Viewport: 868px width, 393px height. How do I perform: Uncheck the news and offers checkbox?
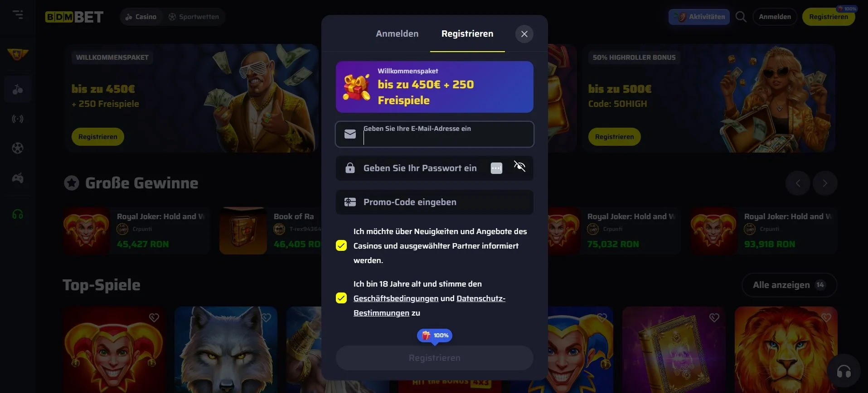(x=341, y=246)
